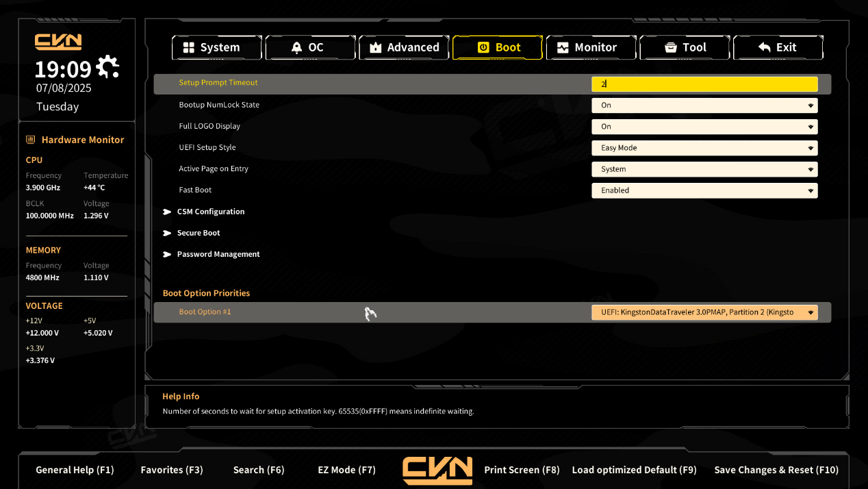This screenshot has height=489, width=868.
Task: Click the Monitor tab waveform icon
Action: click(x=563, y=47)
